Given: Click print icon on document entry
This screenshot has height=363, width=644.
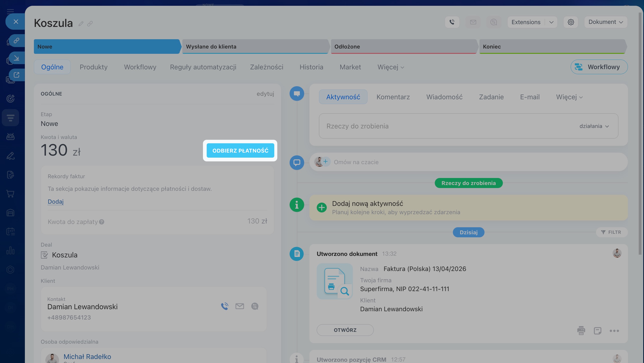Looking at the screenshot, I should tap(581, 331).
